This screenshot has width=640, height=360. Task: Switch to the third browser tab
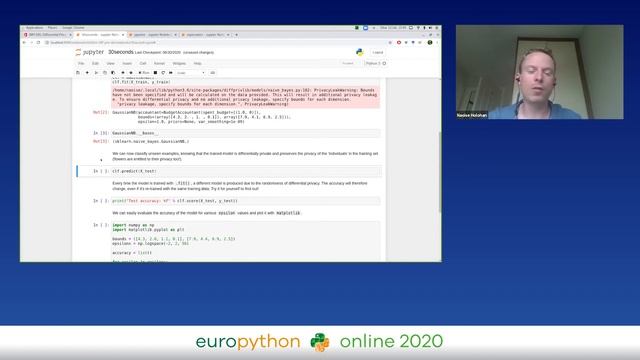[152, 35]
